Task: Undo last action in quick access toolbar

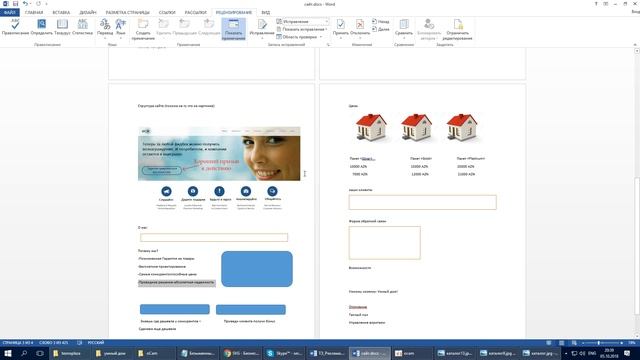Action: click(x=25, y=4)
